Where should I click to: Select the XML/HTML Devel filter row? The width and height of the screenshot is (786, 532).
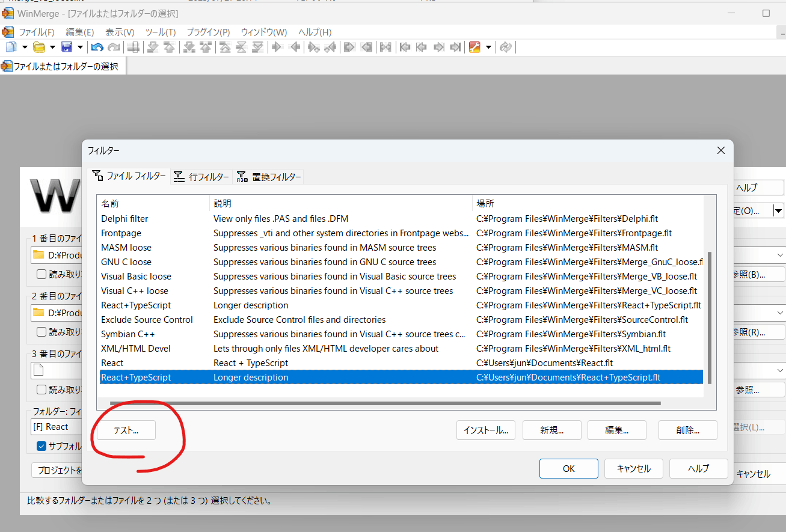[400, 349]
